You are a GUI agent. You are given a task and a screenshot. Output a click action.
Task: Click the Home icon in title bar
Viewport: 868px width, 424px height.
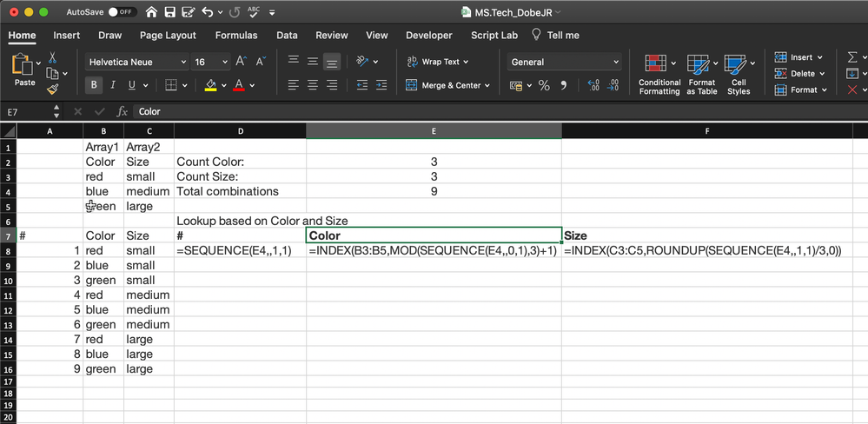pos(151,11)
